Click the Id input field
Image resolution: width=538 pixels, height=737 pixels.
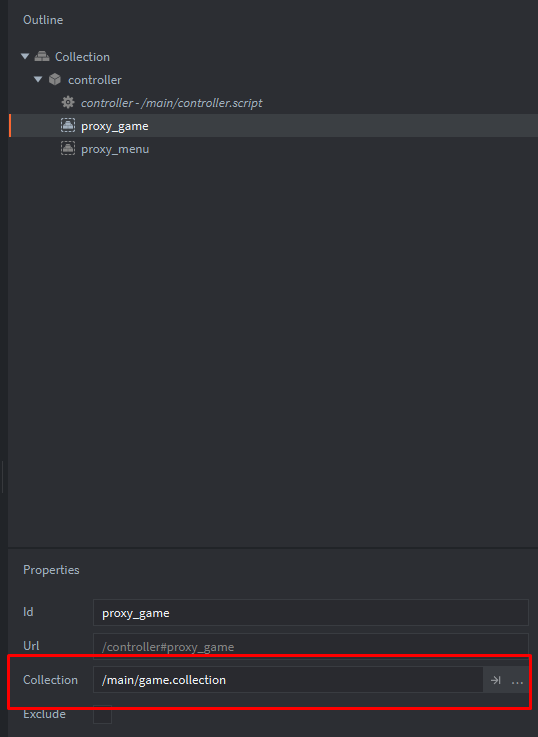[311, 612]
